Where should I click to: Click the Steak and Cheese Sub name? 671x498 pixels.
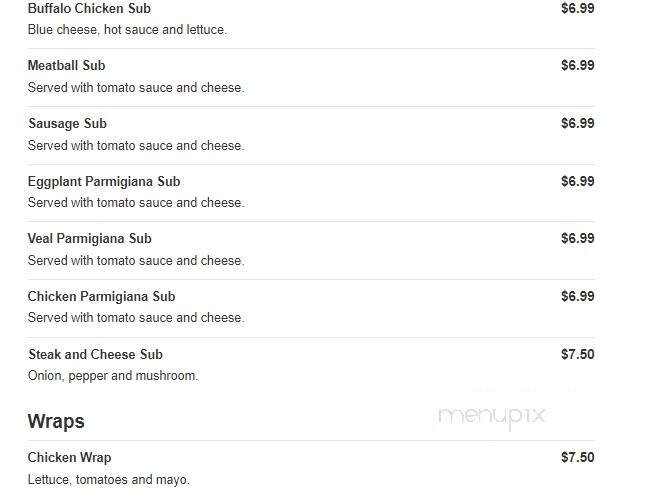[x=95, y=355]
